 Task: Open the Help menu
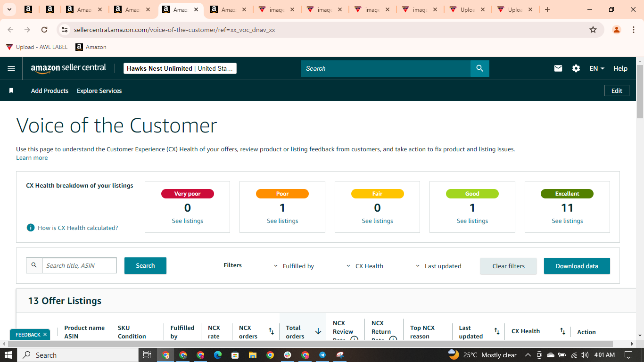coord(620,68)
